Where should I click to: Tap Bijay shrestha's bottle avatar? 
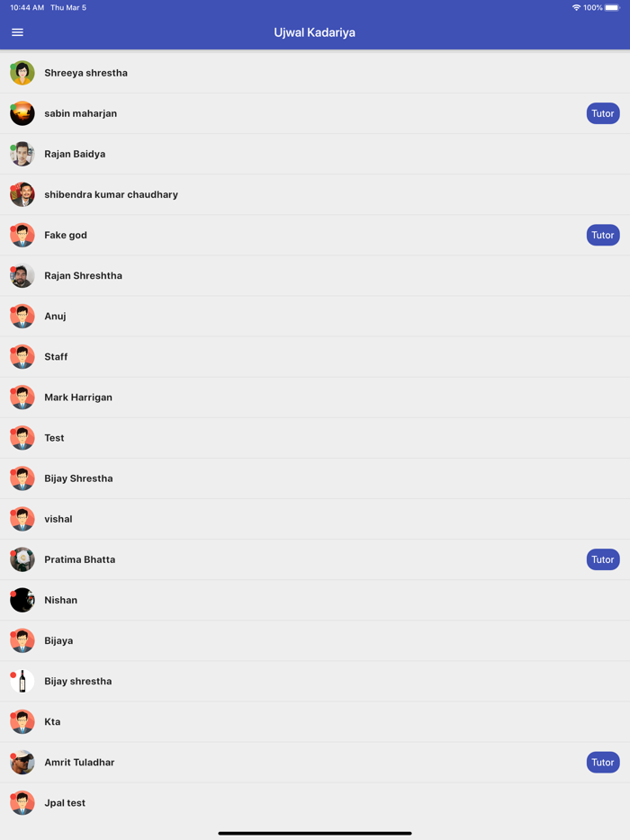tap(22, 682)
